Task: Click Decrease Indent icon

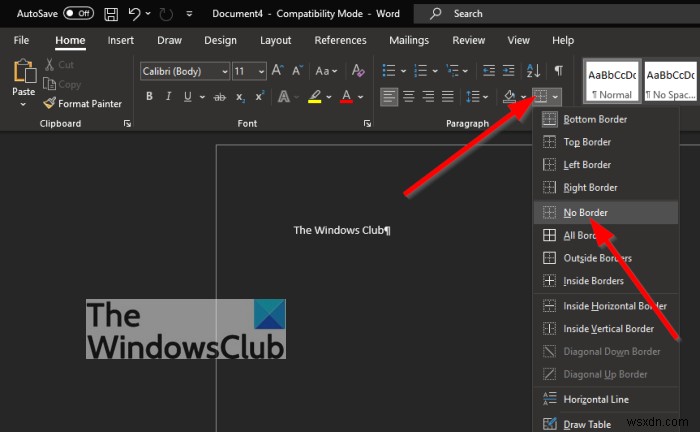Action: (489, 71)
